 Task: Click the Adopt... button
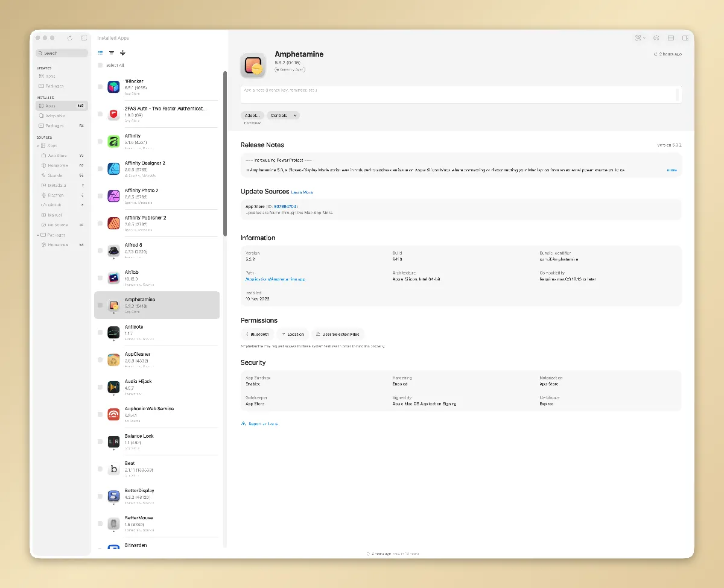[252, 115]
